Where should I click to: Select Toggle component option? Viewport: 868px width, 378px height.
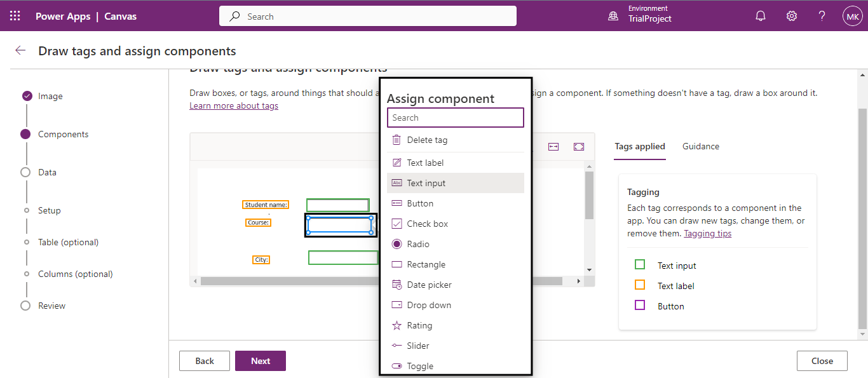pos(420,366)
